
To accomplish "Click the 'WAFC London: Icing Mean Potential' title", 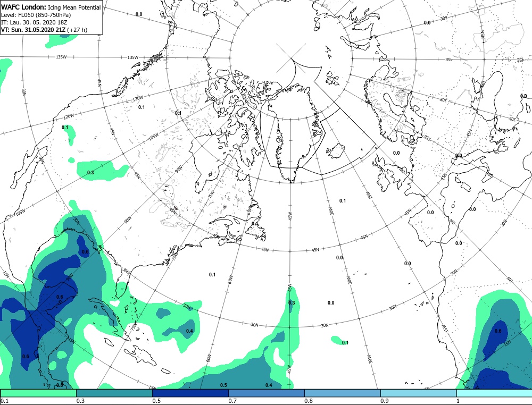I will coord(51,7).
